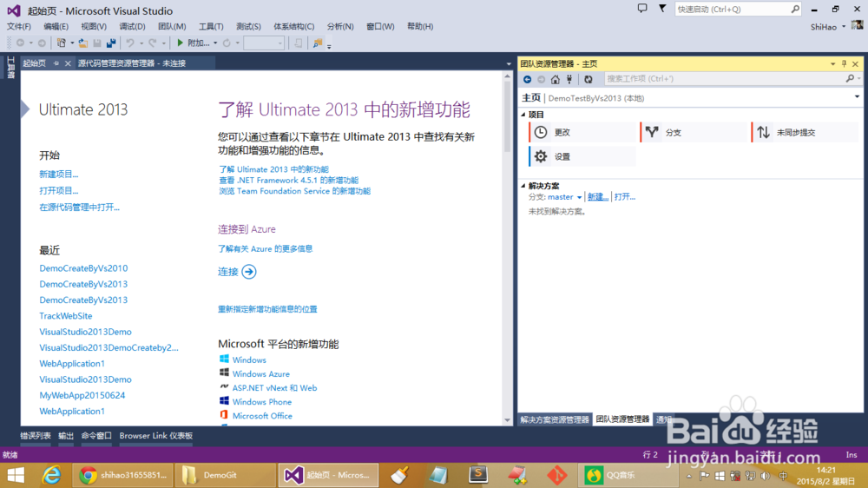Click the Find in Files toolbar icon

pos(317,43)
